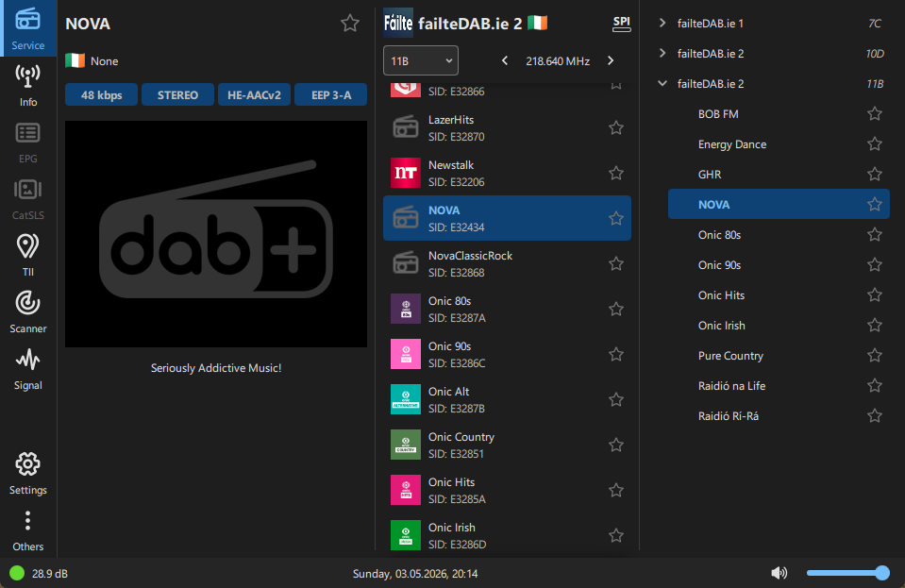
Task: Open the Signal spectrum view
Action: (27, 369)
